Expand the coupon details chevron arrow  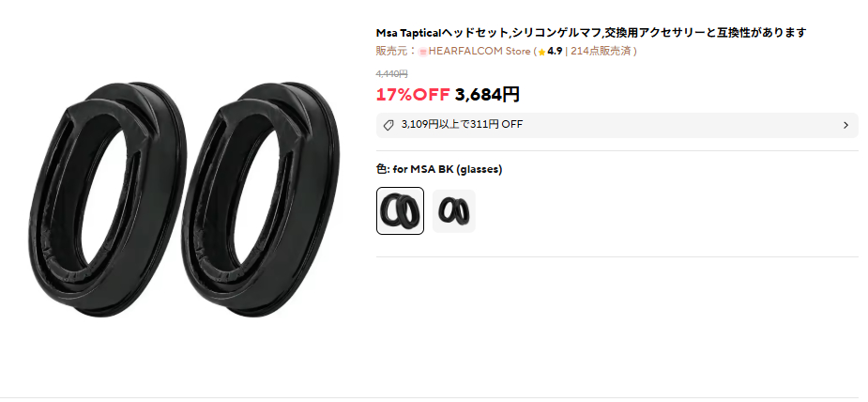pos(845,125)
